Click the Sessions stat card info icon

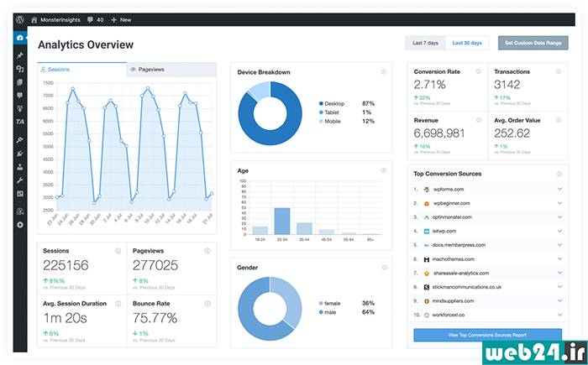118,251
